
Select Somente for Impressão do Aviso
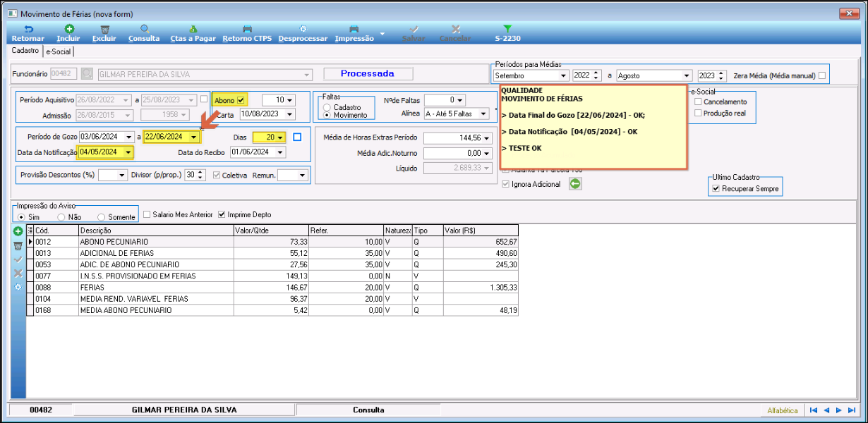pos(102,217)
